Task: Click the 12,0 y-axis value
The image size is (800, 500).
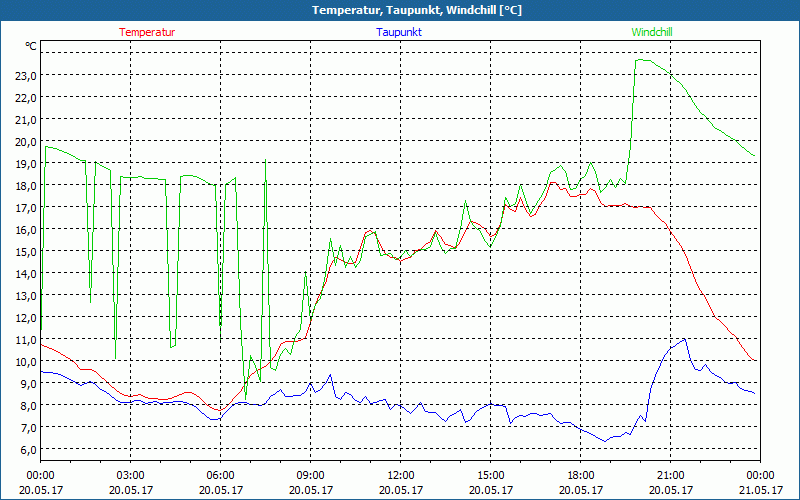Action: click(x=26, y=317)
